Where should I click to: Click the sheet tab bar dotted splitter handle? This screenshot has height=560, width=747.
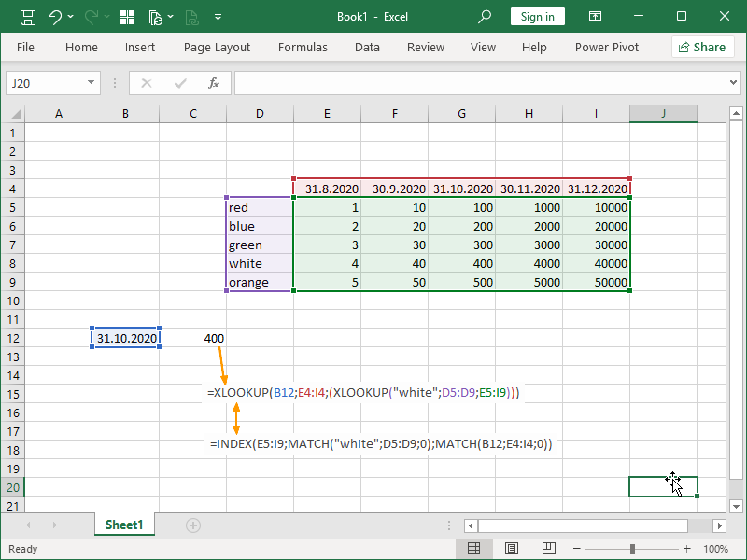click(449, 525)
